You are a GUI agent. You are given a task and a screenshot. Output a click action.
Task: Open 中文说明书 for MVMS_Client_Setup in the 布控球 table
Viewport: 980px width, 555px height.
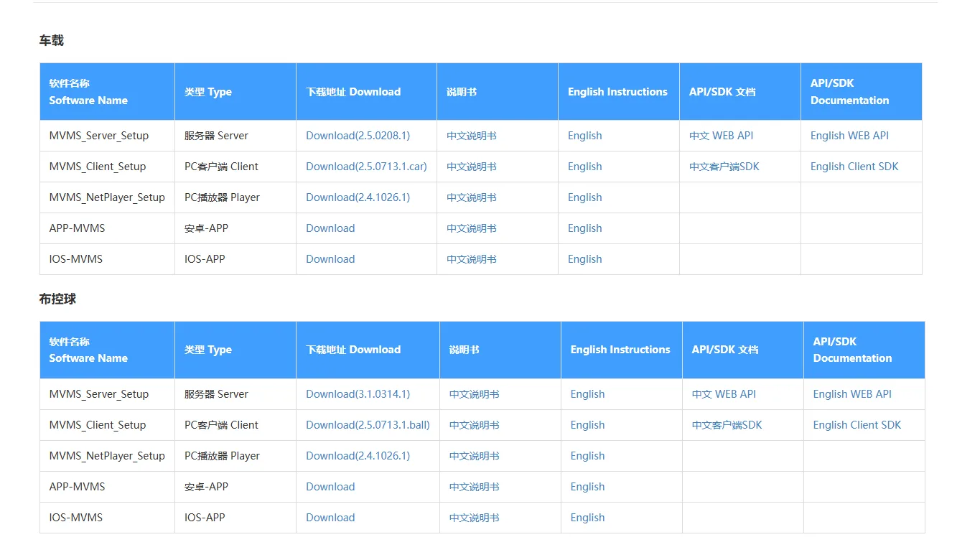pos(475,425)
